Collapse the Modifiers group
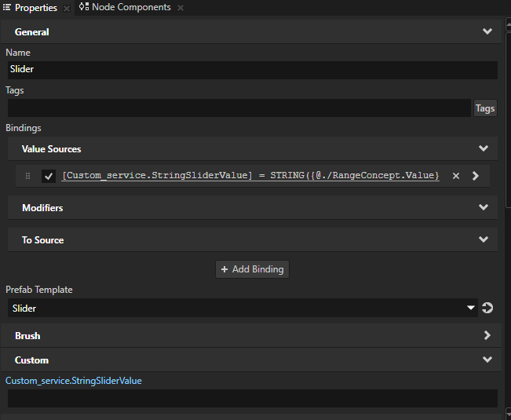The image size is (511, 420). 484,207
